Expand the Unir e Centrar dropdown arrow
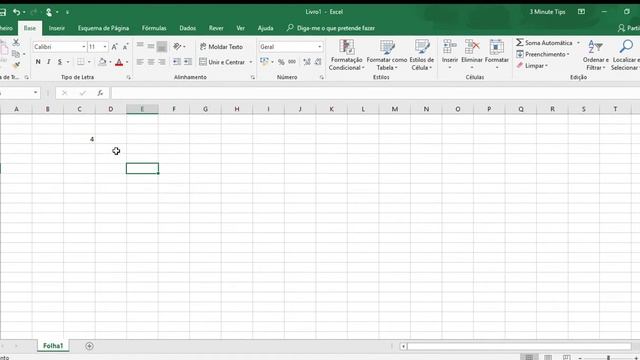 [x=251, y=62]
